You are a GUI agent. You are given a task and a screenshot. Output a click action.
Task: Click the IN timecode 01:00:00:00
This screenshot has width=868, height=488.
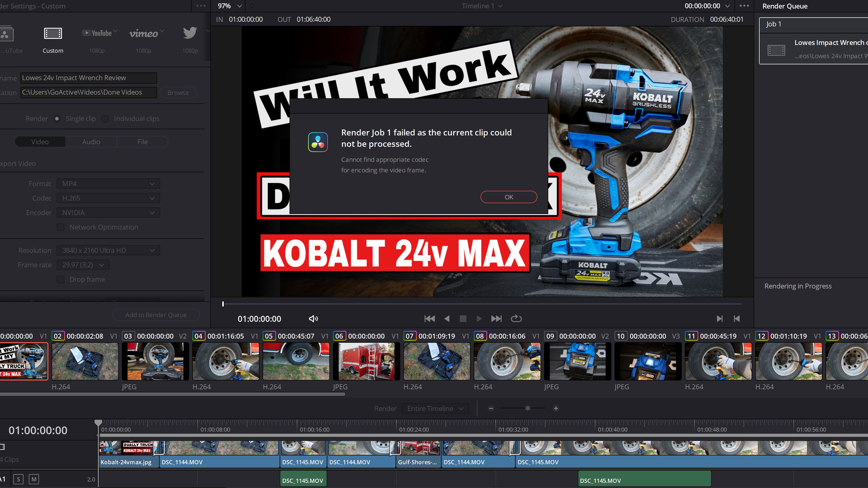click(x=246, y=20)
